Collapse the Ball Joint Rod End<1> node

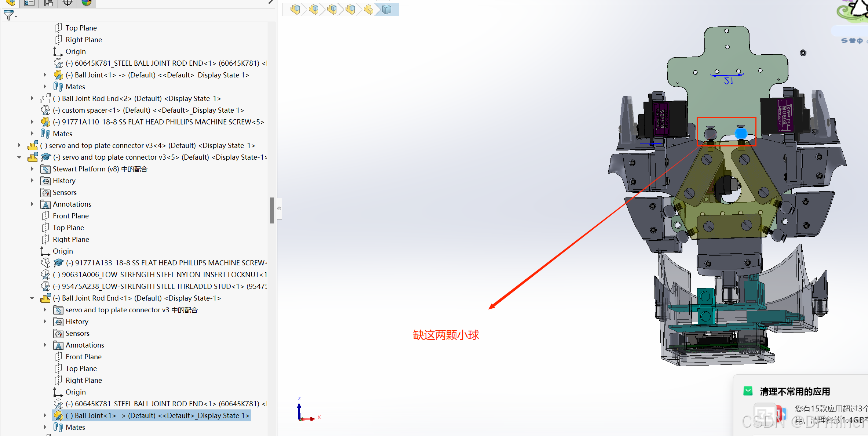(x=32, y=298)
